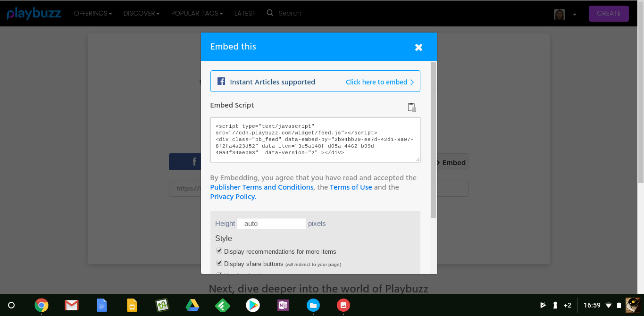Open Google Slides from the shelf
This screenshot has width=644, height=316.
click(132, 305)
